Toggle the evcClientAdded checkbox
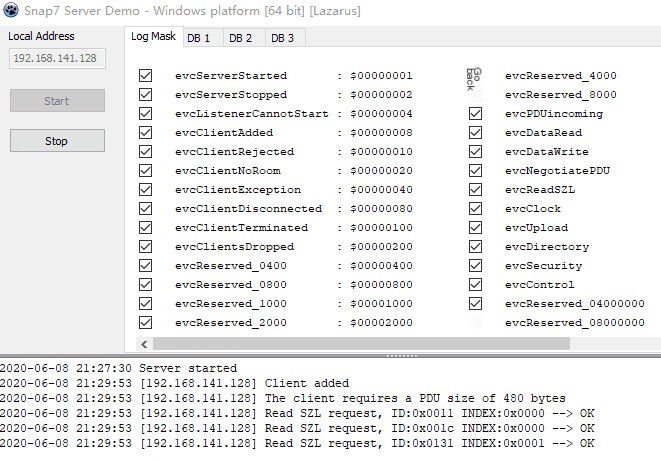This screenshot has width=661, height=460. (145, 132)
